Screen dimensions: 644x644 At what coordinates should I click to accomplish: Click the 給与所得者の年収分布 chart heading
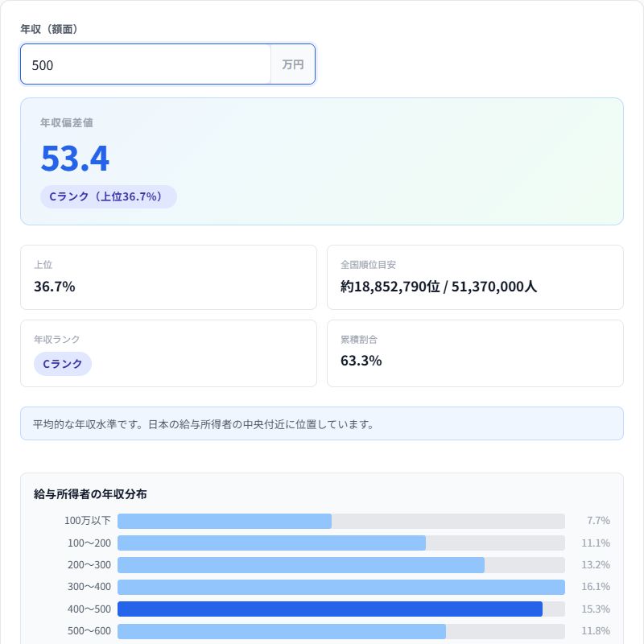[x=90, y=493]
